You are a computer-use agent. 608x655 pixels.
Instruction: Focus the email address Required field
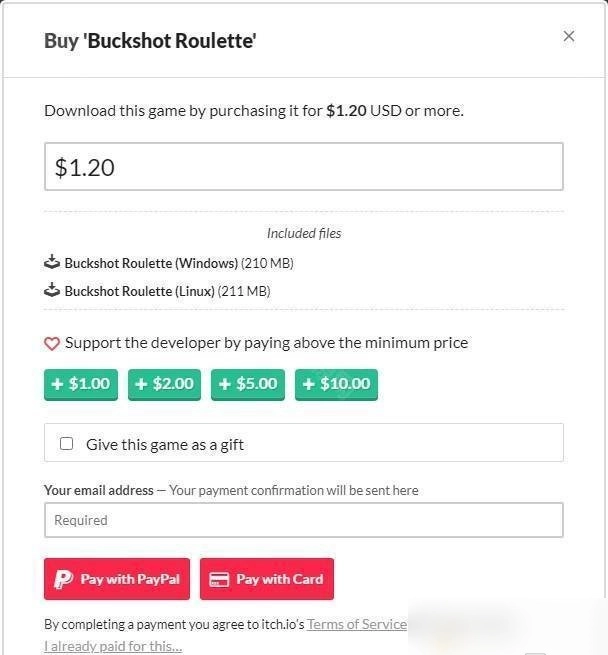point(303,520)
